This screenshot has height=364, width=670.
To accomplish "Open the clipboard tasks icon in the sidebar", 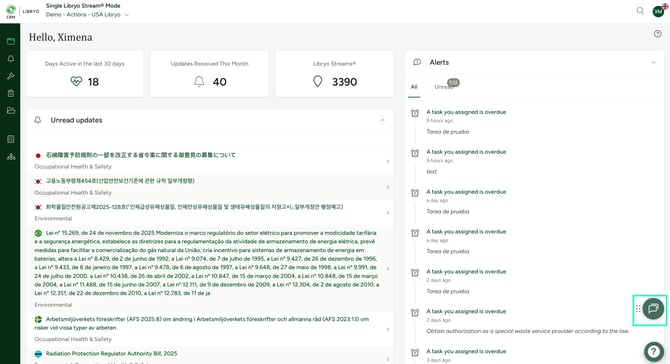I will coord(11,93).
